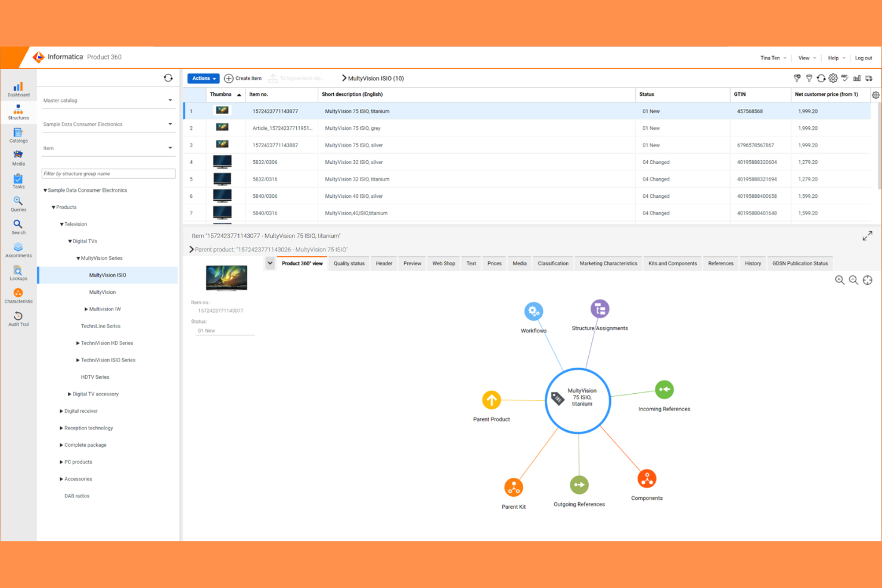Open Assortments in the sidebar
Screen dimensions: 882x588
tap(18, 250)
